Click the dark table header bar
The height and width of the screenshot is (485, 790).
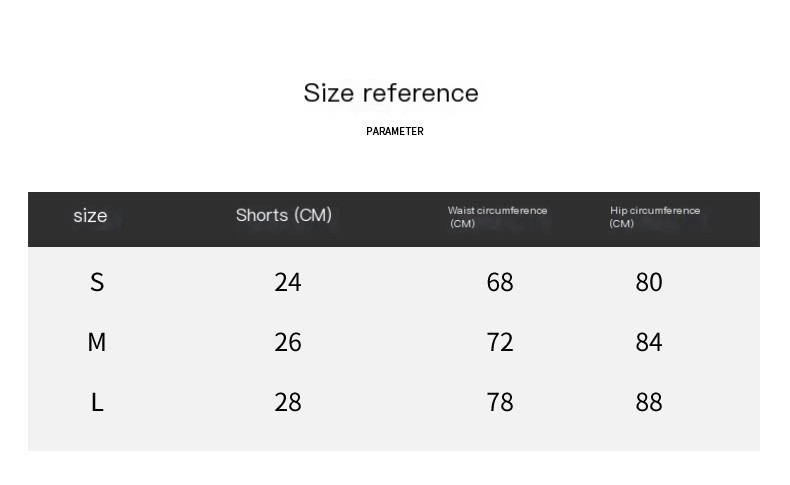coord(393,219)
